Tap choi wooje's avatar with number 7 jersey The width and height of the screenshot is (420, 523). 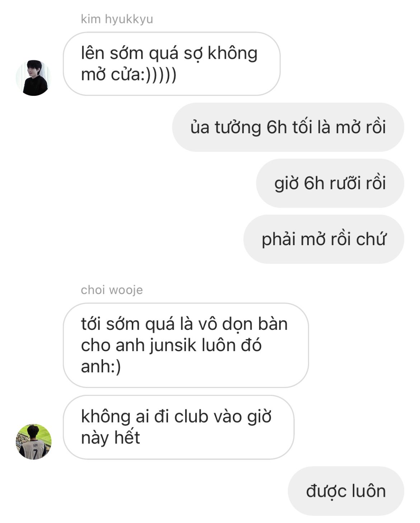pyautogui.click(x=33, y=442)
